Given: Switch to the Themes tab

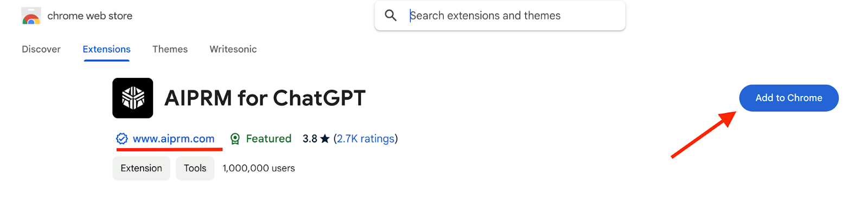Looking at the screenshot, I should 170,49.
